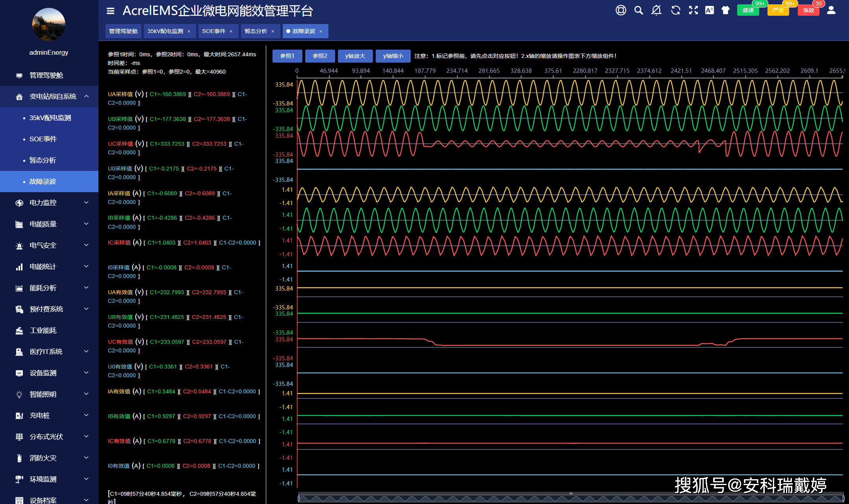Click 充电桩 sidebar icon
This screenshot has width=849, height=504.
coord(19,416)
